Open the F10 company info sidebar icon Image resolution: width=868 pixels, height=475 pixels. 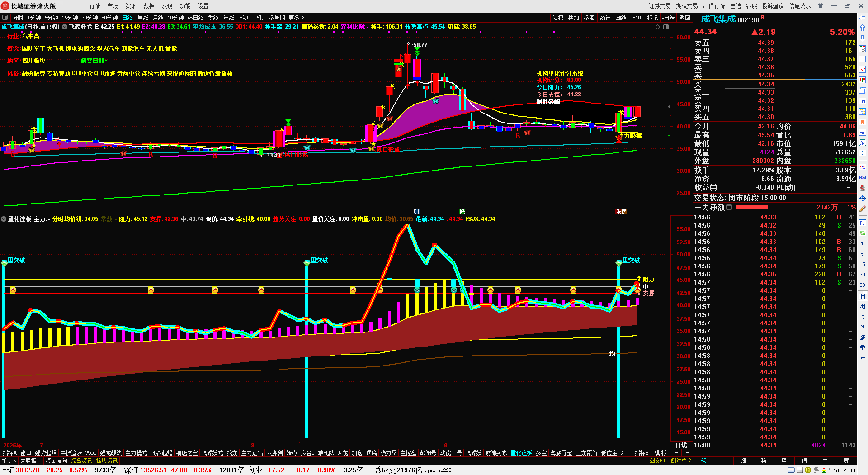click(x=863, y=101)
